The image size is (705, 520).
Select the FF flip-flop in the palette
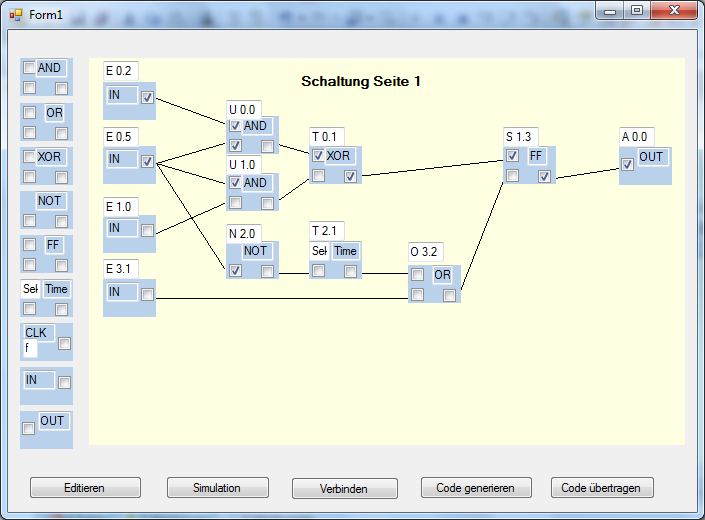tap(54, 245)
